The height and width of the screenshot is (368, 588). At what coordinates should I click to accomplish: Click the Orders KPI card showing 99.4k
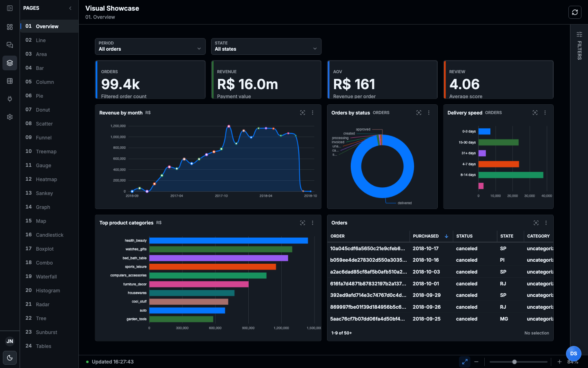point(150,80)
